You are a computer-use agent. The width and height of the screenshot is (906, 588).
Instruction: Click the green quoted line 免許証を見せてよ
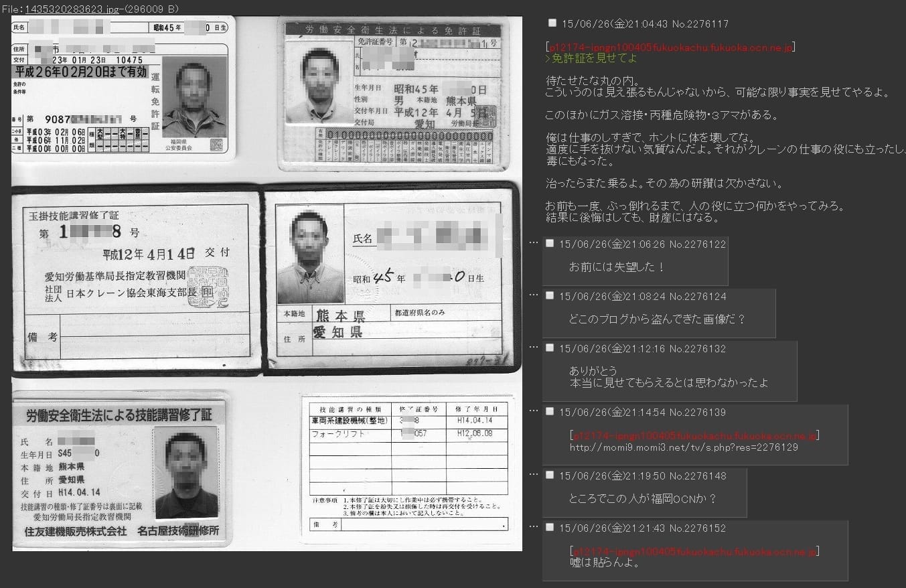click(592, 58)
